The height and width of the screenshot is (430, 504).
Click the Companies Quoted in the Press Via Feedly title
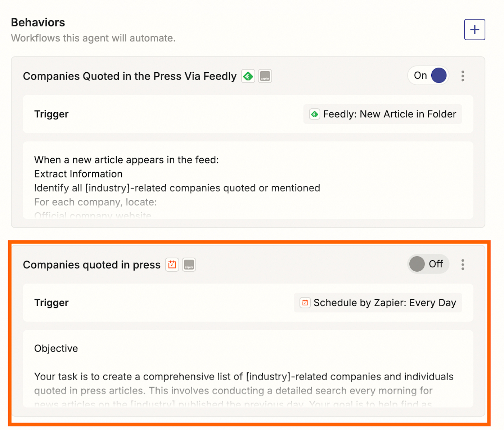click(130, 76)
